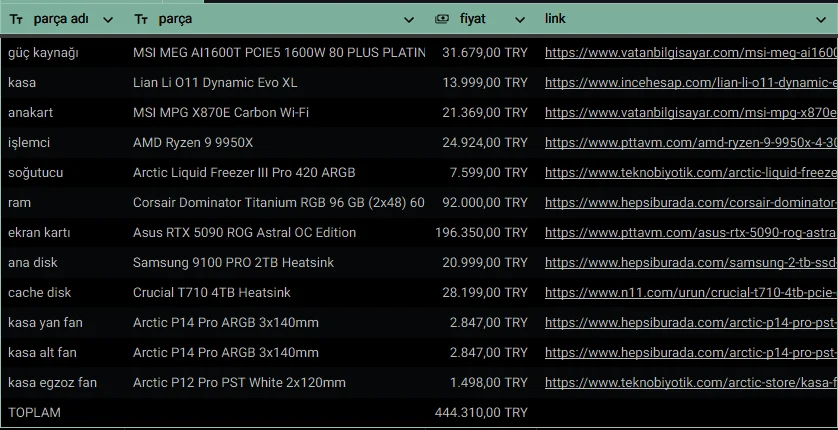Image resolution: width=838 pixels, height=430 pixels.
Task: Click the text type icon beside parça header
Action: coord(141,20)
